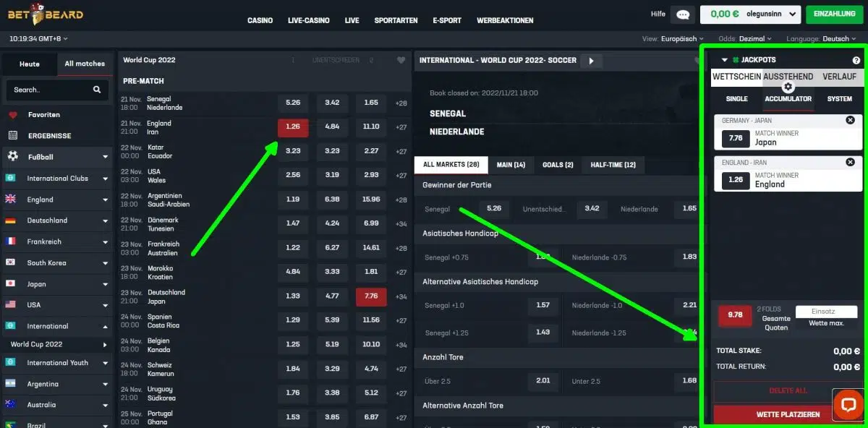868x428 pixels.
Task: Click the Jackpots help question mark
Action: 856,61
